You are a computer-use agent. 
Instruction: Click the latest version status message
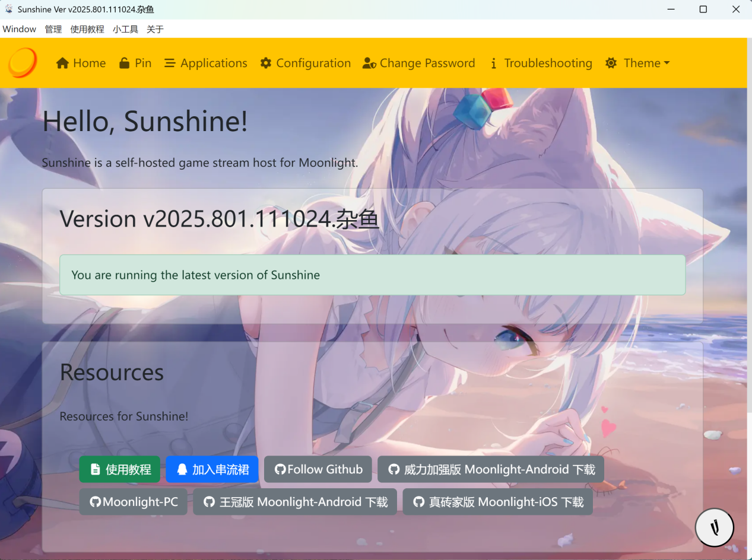(x=372, y=275)
